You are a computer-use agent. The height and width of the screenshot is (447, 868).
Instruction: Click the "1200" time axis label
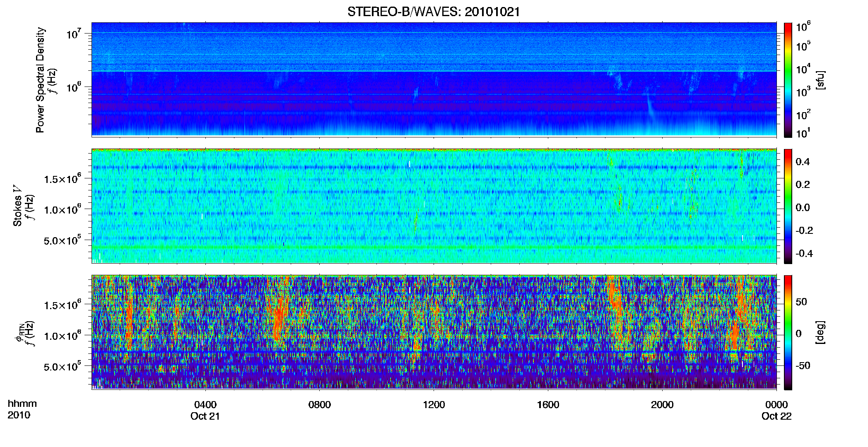coord(434,404)
